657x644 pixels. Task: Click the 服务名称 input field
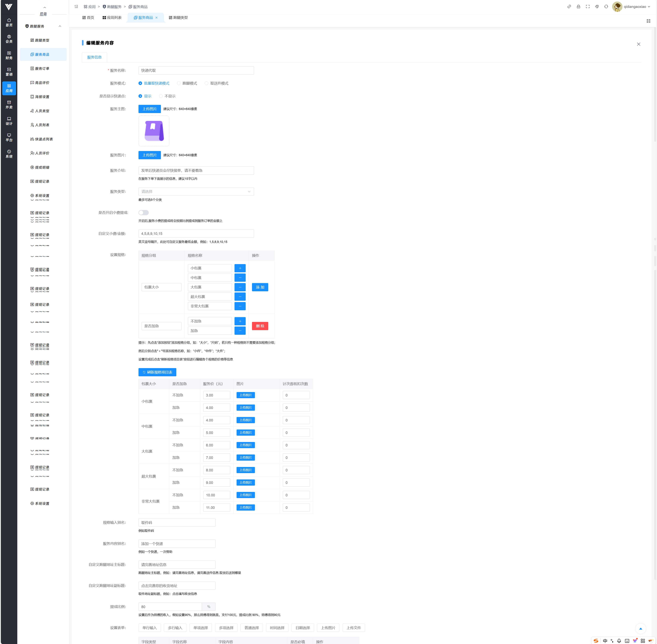click(x=196, y=71)
